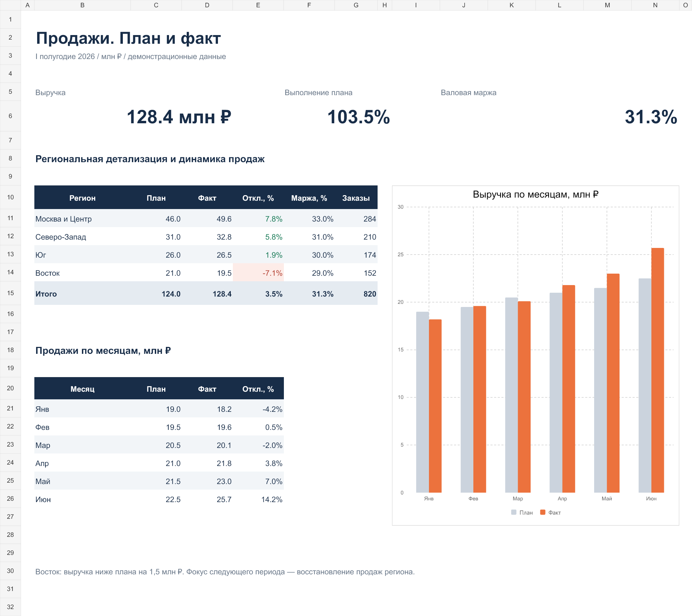The height and width of the screenshot is (616, 692).
Task: Click the 'Заказы' table header
Action: coord(356,198)
